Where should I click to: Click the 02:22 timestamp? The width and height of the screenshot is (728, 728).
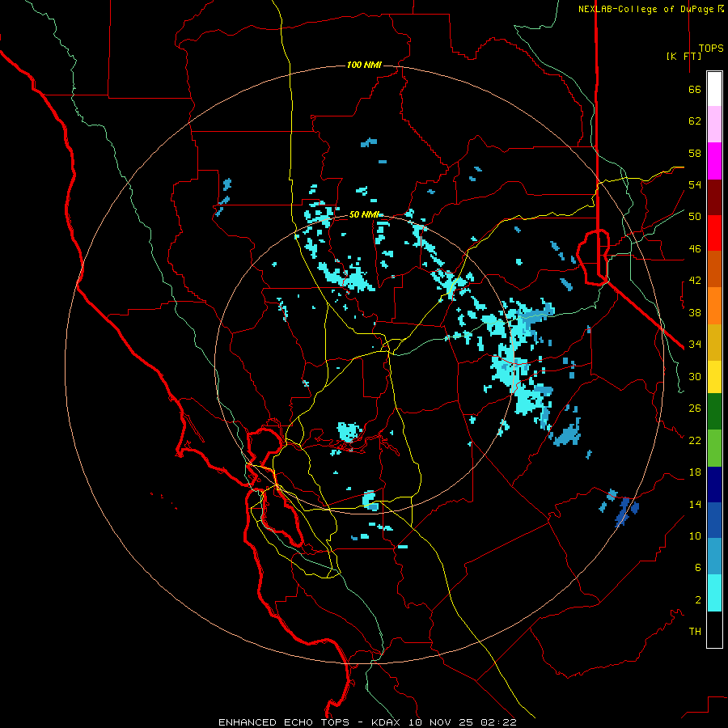click(x=498, y=722)
